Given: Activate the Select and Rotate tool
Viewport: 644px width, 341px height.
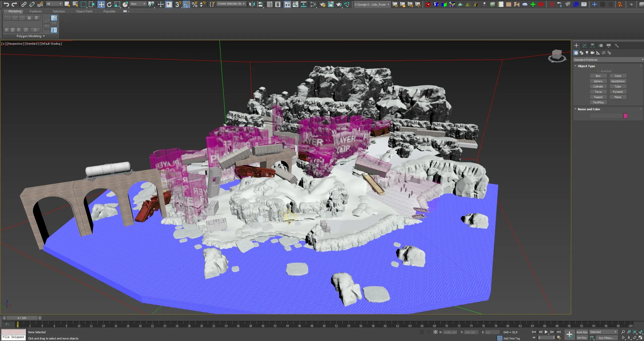Looking at the screenshot, I should coord(109,4).
